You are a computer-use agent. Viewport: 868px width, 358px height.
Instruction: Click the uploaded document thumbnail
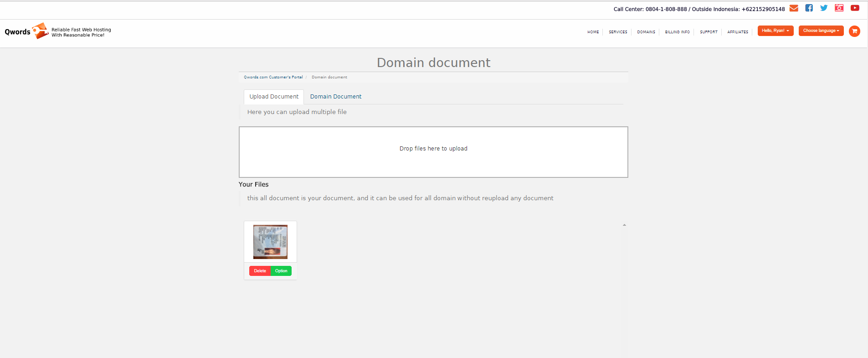coord(270,242)
